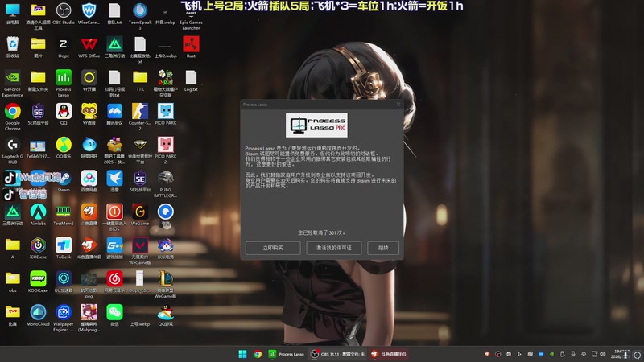The image size is (644, 362).
Task: Open the UU加速器 desktop shortcut
Action: 64,282
